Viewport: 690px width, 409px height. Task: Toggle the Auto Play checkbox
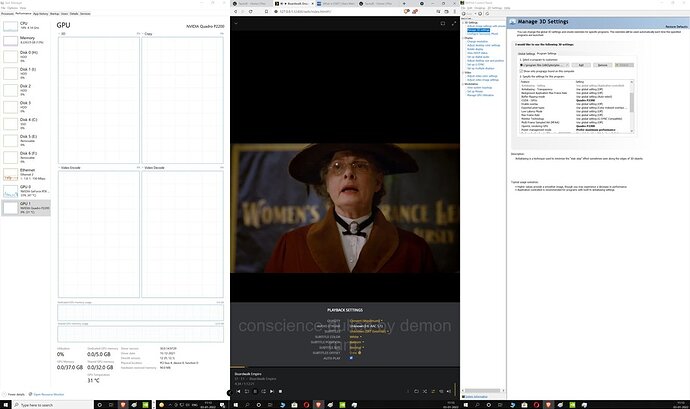click(351, 358)
